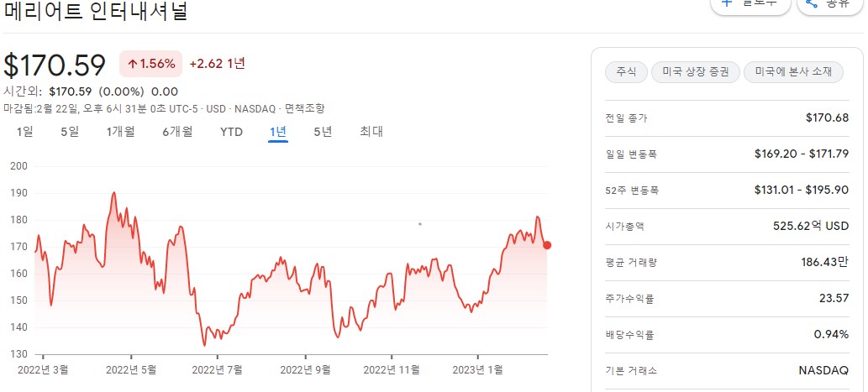
Task: Click the 2022년 9월 axis label
Action: click(305, 369)
